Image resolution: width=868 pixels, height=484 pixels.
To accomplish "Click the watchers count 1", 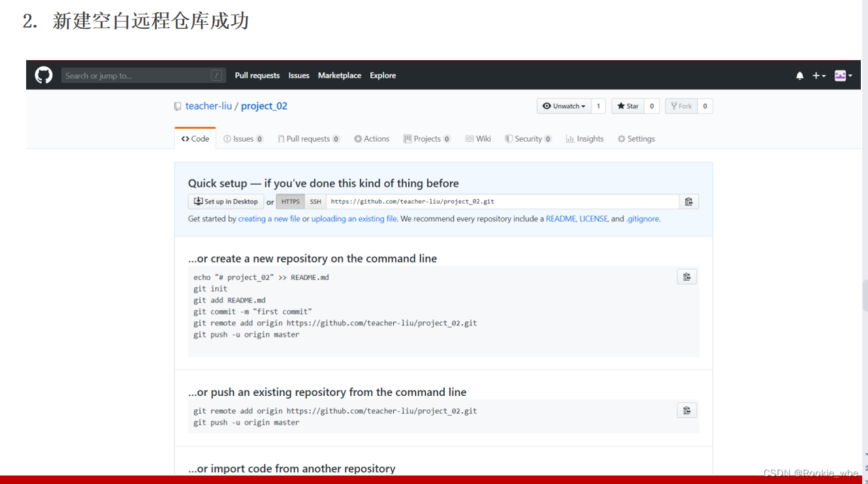I will tap(599, 106).
